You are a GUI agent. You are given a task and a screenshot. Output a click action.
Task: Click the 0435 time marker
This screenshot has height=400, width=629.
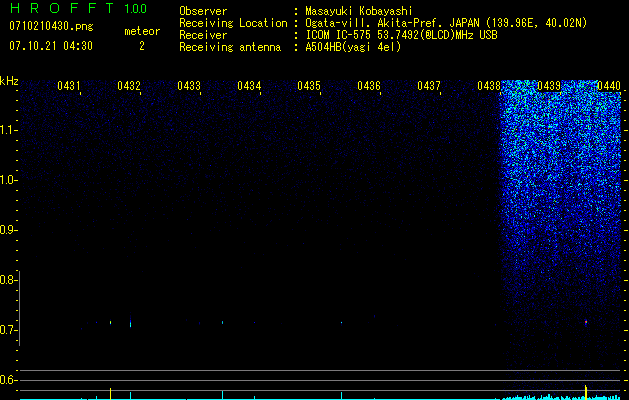[x=309, y=85]
